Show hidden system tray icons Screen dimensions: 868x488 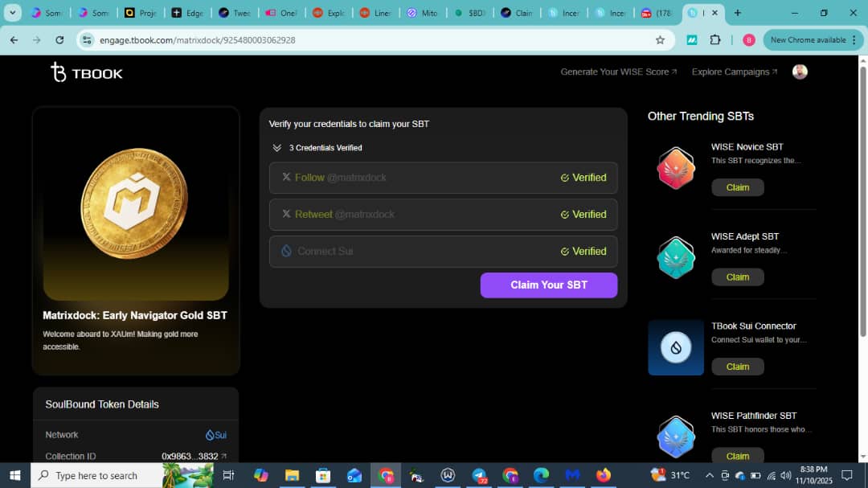click(x=709, y=475)
